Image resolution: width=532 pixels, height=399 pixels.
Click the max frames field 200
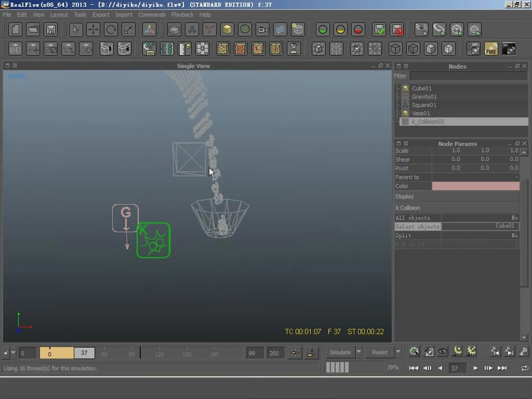pyautogui.click(x=275, y=353)
